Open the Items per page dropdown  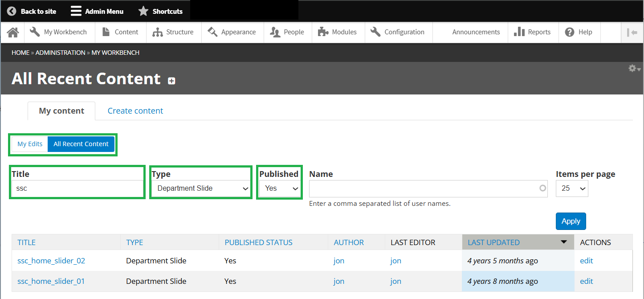pyautogui.click(x=572, y=188)
